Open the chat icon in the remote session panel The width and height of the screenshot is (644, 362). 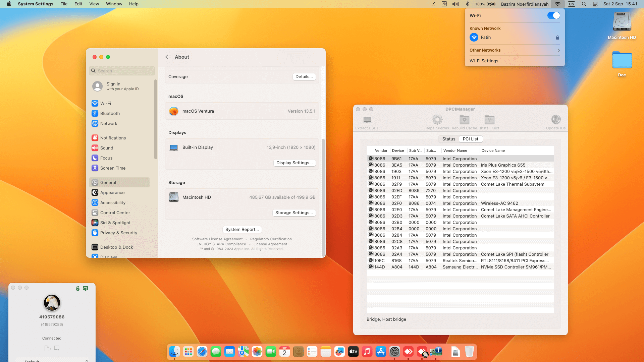57,348
